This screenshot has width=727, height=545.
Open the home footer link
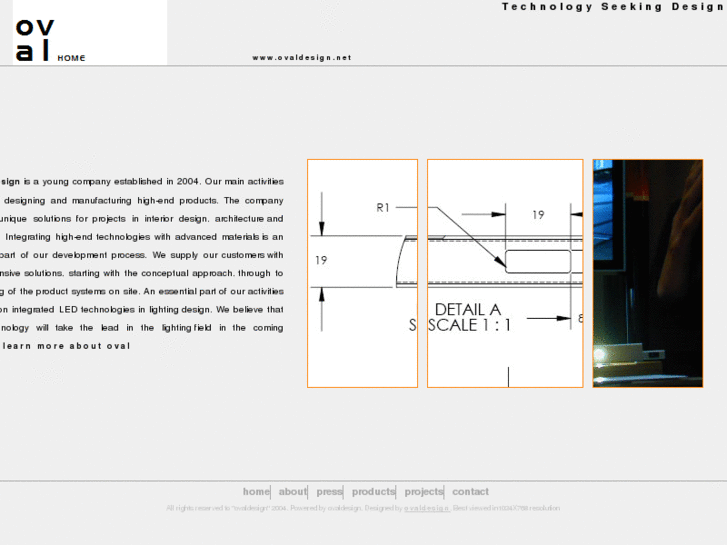point(256,492)
